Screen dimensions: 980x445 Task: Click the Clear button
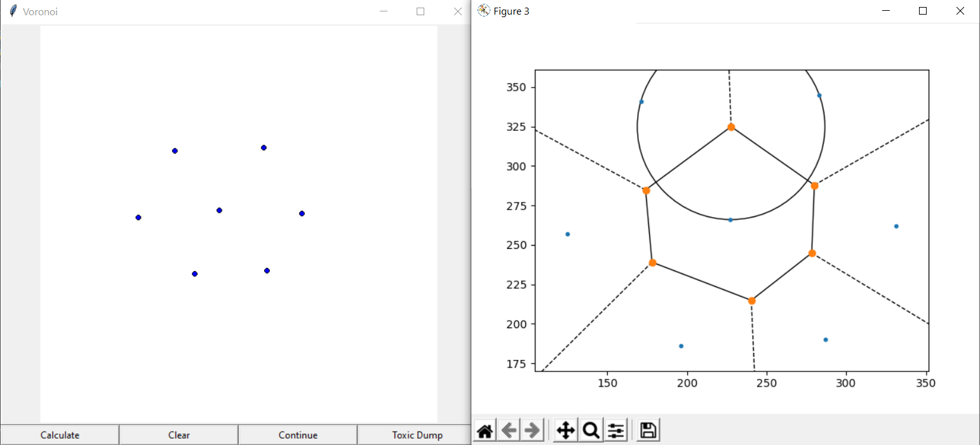179,435
